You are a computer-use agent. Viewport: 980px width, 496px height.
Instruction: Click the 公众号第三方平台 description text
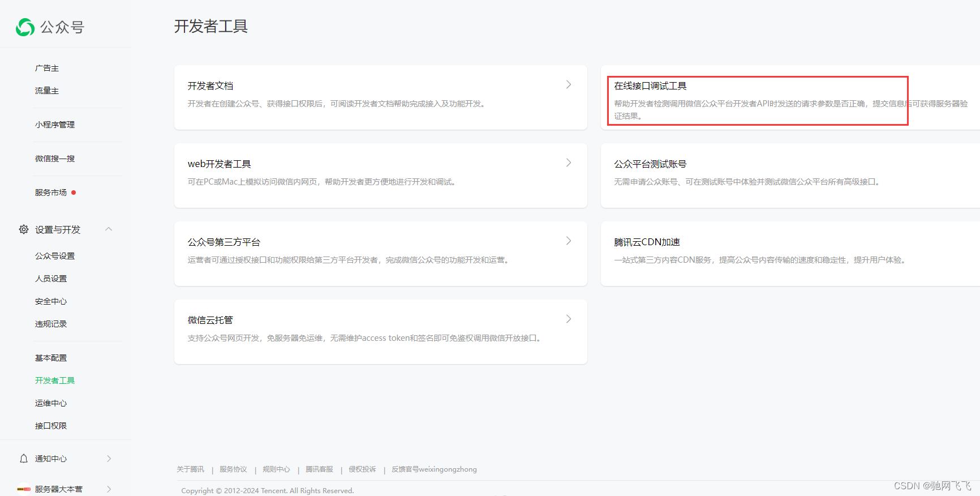click(350, 260)
